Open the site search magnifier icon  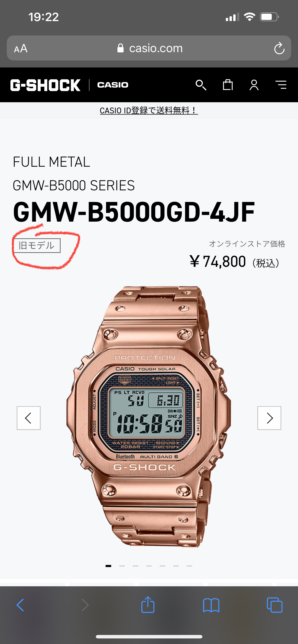[201, 85]
